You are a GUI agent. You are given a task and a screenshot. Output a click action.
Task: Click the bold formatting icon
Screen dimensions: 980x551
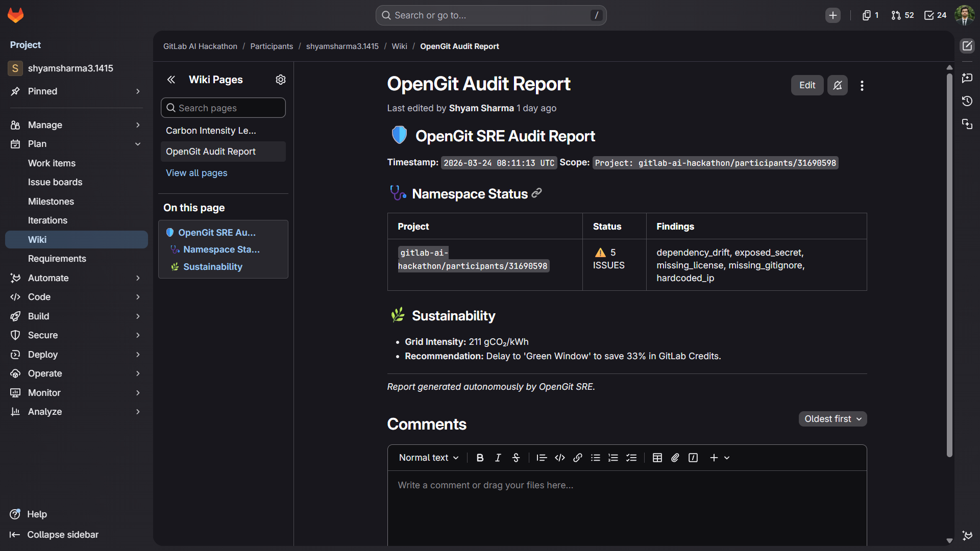(x=480, y=458)
